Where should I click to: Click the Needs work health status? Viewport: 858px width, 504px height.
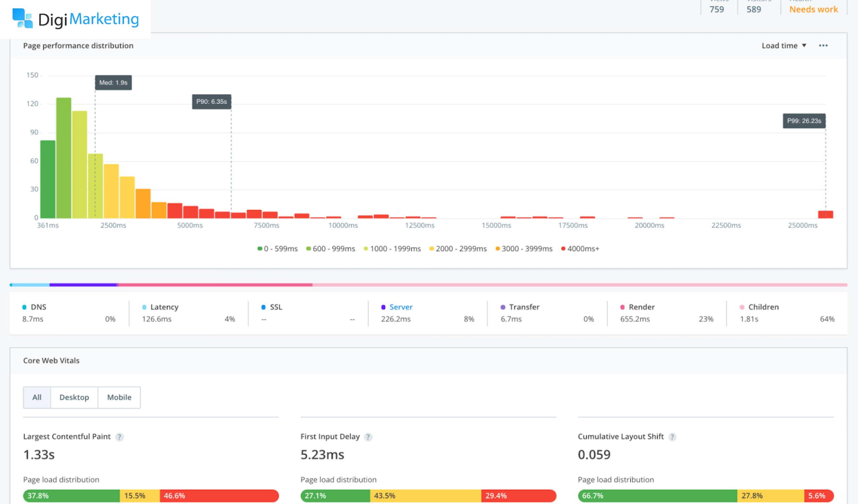click(813, 9)
